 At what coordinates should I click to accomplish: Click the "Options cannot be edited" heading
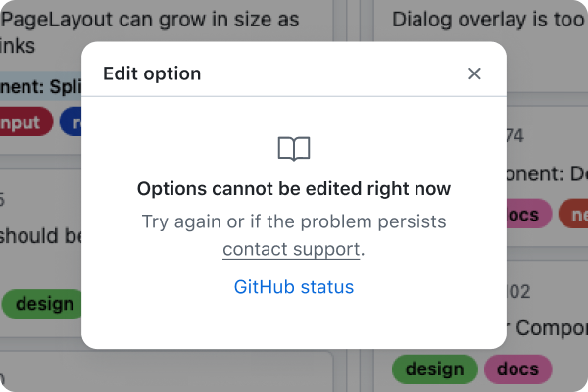[x=294, y=189]
